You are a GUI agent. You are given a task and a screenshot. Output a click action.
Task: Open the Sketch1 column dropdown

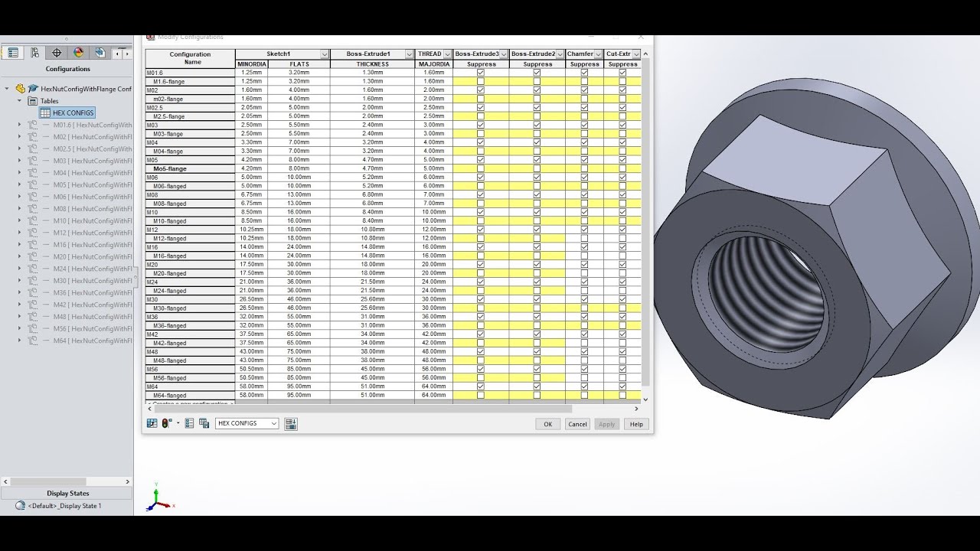click(325, 54)
